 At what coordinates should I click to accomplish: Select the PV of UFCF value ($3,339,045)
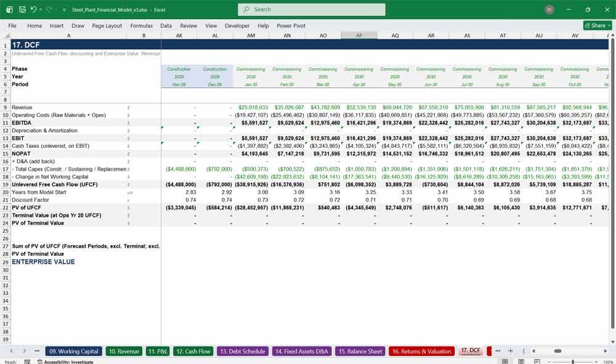tap(179, 208)
